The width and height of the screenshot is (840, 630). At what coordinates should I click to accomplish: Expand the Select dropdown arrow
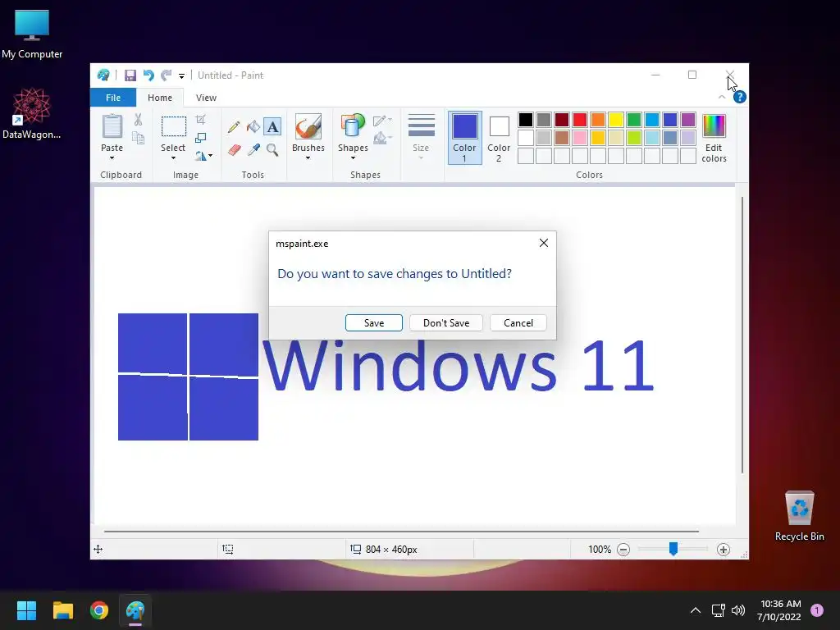pos(173,158)
